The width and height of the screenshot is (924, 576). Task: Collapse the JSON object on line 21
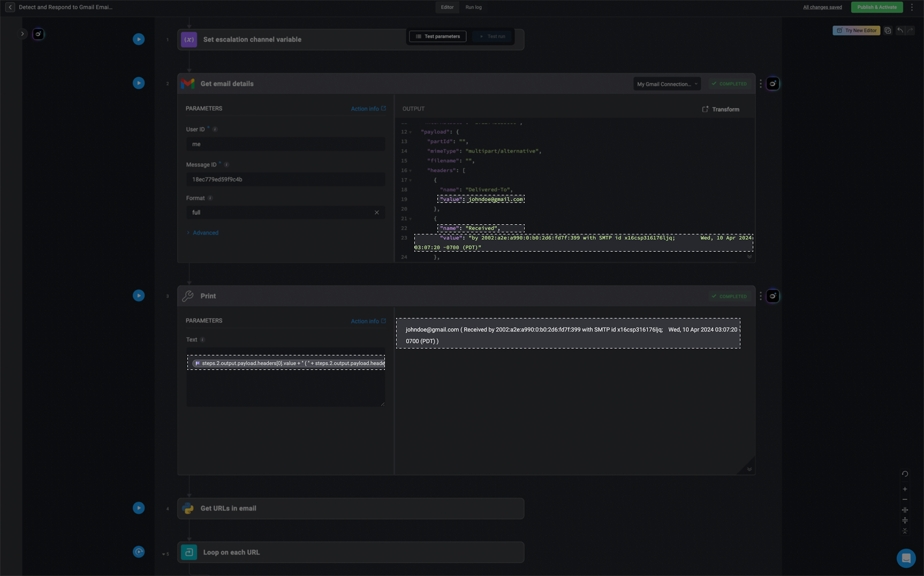pos(411,219)
